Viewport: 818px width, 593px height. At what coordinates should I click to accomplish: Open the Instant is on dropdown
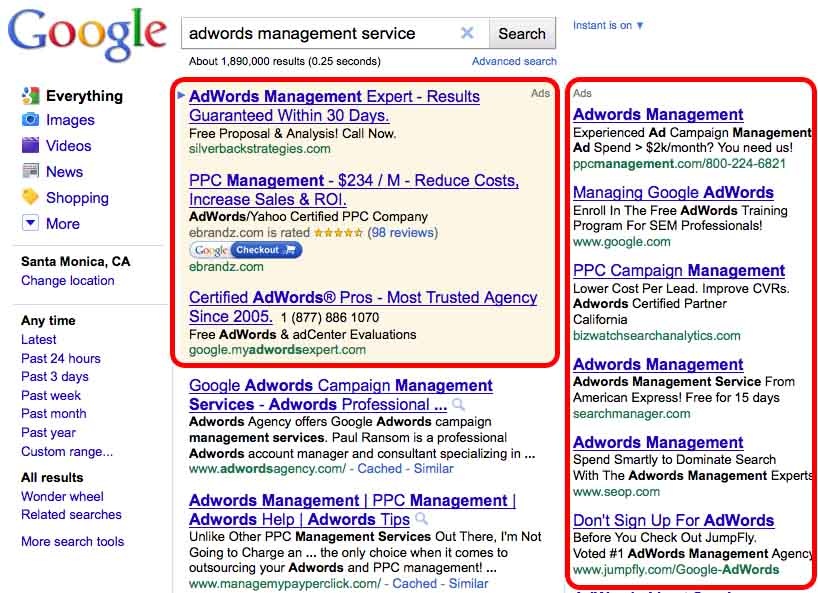[x=608, y=25]
